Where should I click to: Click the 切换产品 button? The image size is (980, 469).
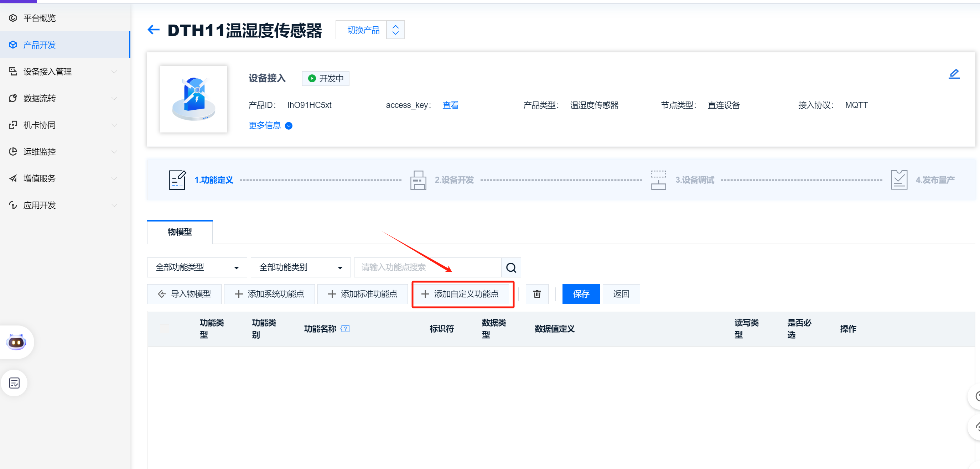pyautogui.click(x=363, y=30)
